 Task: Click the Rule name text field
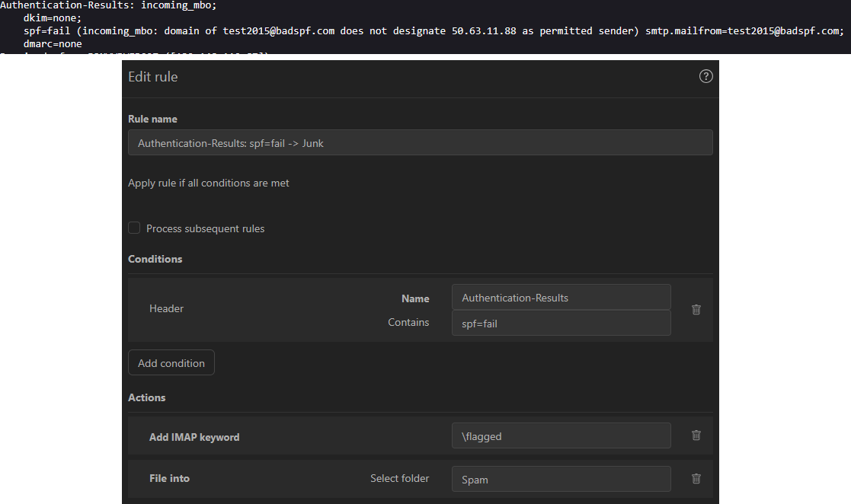pyautogui.click(x=420, y=143)
